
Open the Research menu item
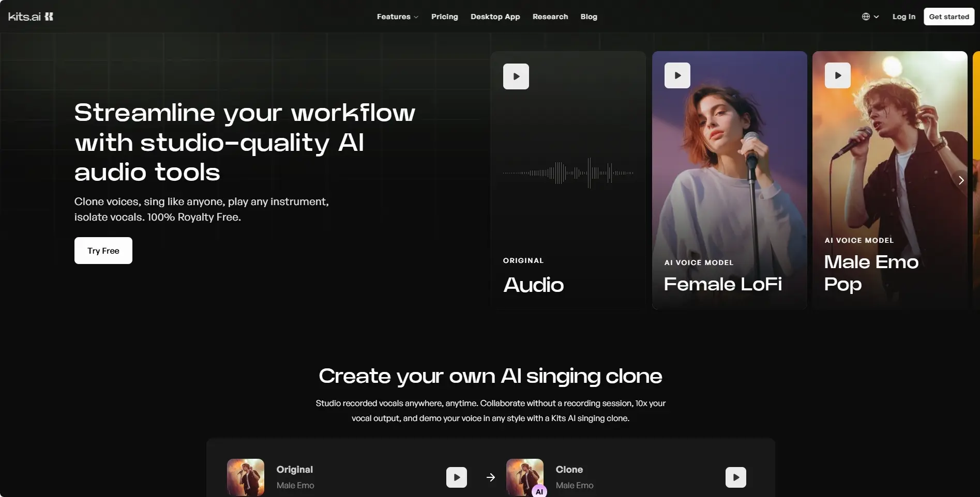tap(550, 17)
